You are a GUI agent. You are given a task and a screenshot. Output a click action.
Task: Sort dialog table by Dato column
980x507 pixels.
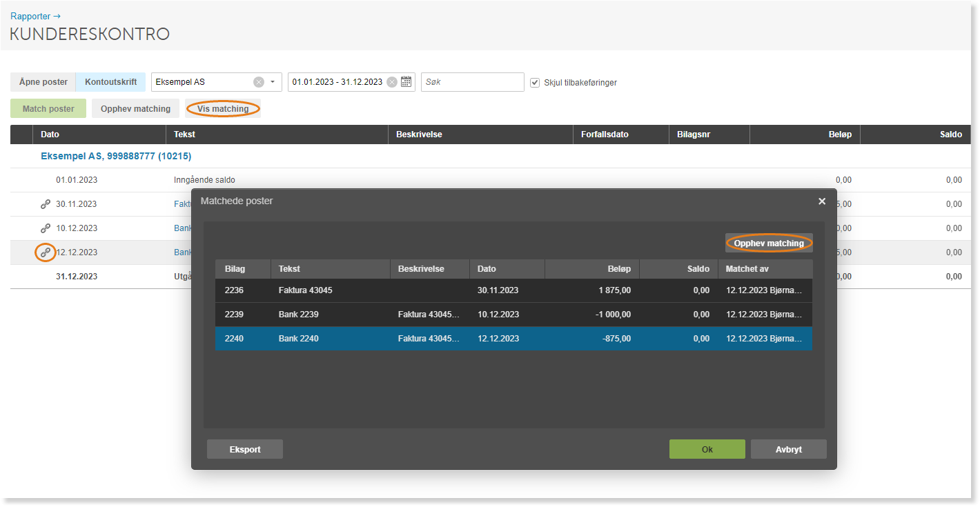507,269
